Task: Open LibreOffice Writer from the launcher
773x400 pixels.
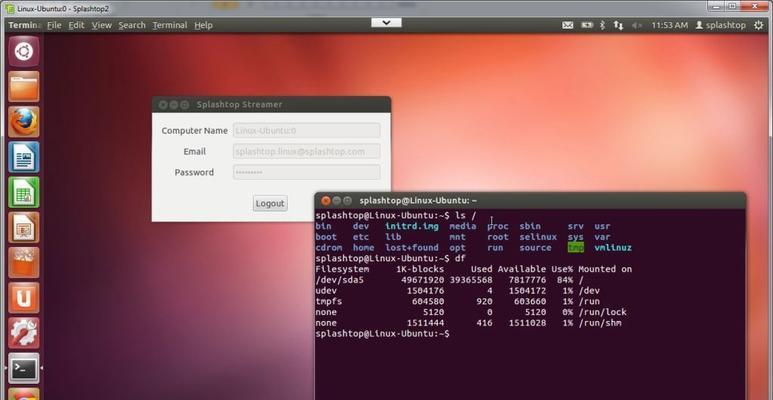Action: point(24,157)
